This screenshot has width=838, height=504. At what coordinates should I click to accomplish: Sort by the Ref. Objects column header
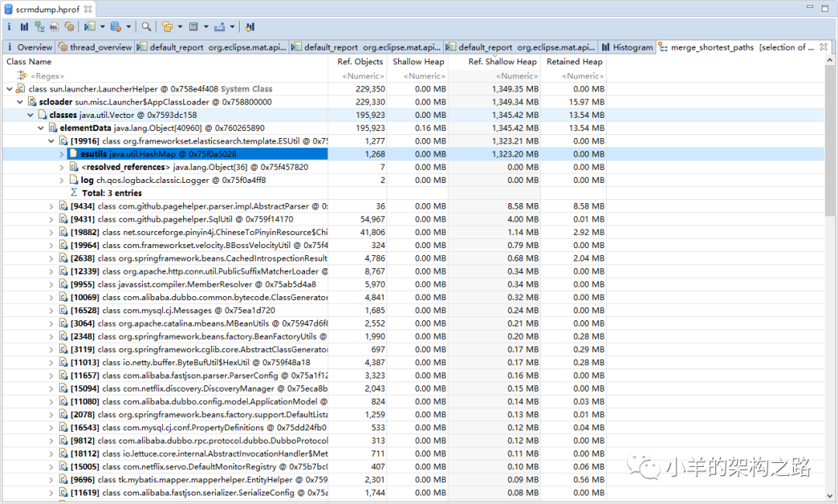[359, 61]
